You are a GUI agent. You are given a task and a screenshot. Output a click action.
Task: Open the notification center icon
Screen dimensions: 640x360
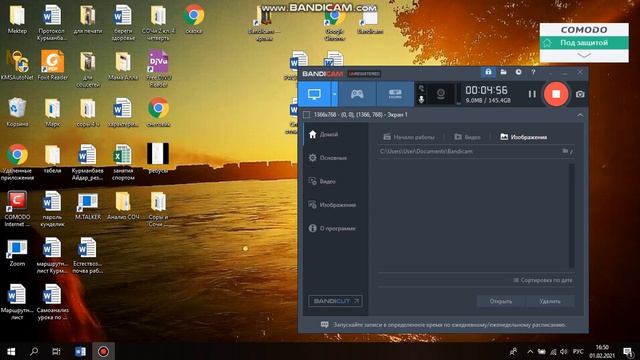pos(628,351)
